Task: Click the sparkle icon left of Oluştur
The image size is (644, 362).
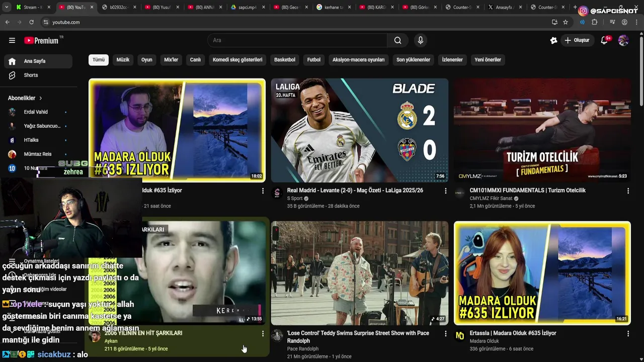Action: click(553, 40)
